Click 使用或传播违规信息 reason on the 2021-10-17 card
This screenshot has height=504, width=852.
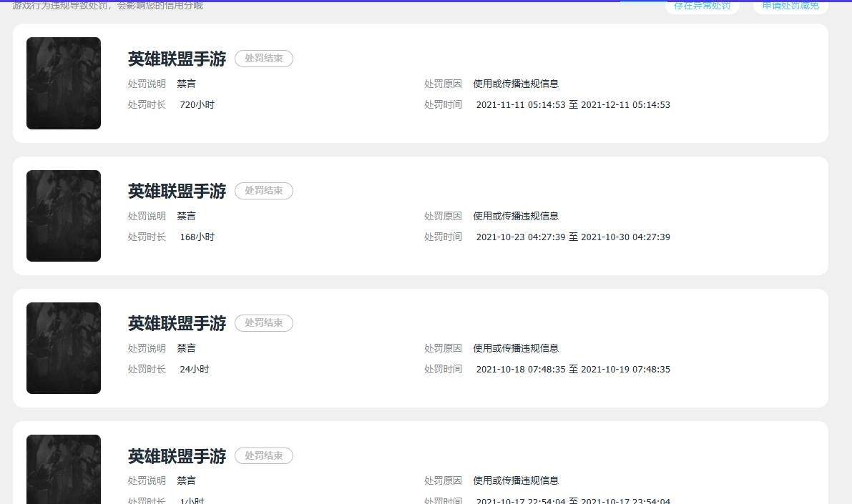(516, 480)
